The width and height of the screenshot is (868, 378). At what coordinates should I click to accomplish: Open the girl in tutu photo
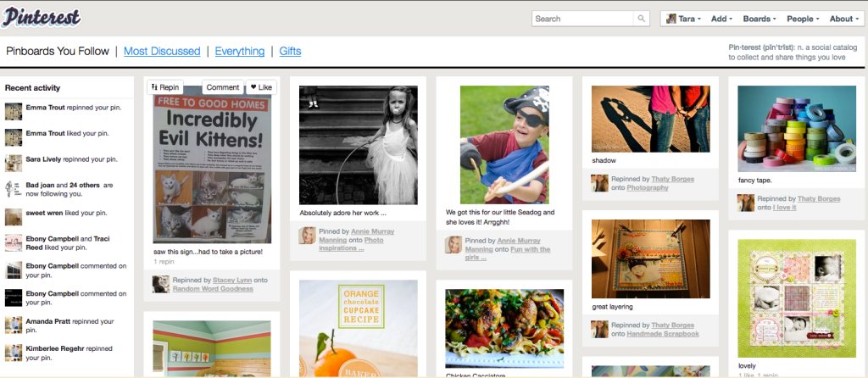point(359,145)
